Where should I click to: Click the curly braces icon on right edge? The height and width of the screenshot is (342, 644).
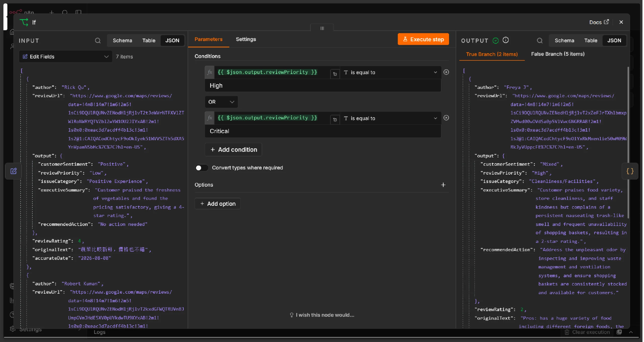[x=629, y=171]
